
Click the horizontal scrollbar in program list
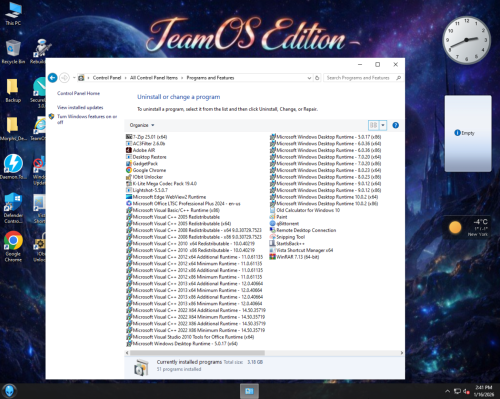tap(197, 353)
